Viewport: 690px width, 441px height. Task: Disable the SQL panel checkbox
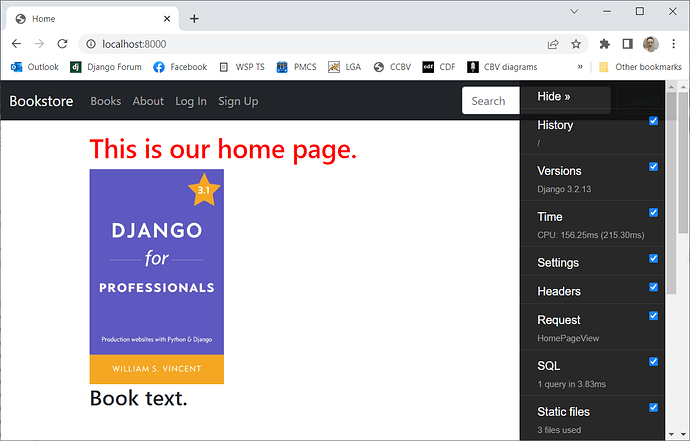653,361
